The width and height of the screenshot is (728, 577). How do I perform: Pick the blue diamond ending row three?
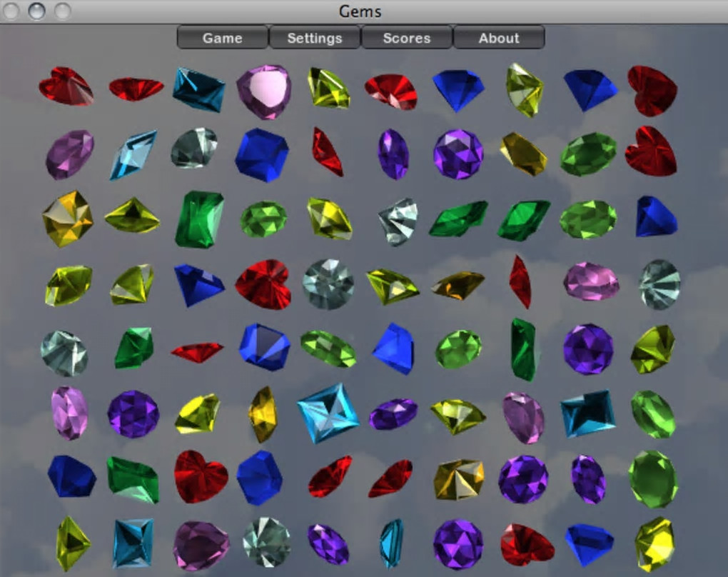(657, 216)
